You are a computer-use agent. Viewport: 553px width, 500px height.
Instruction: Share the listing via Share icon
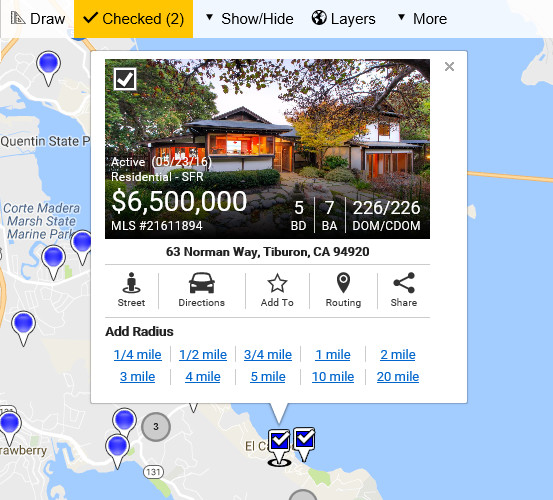[x=404, y=290]
